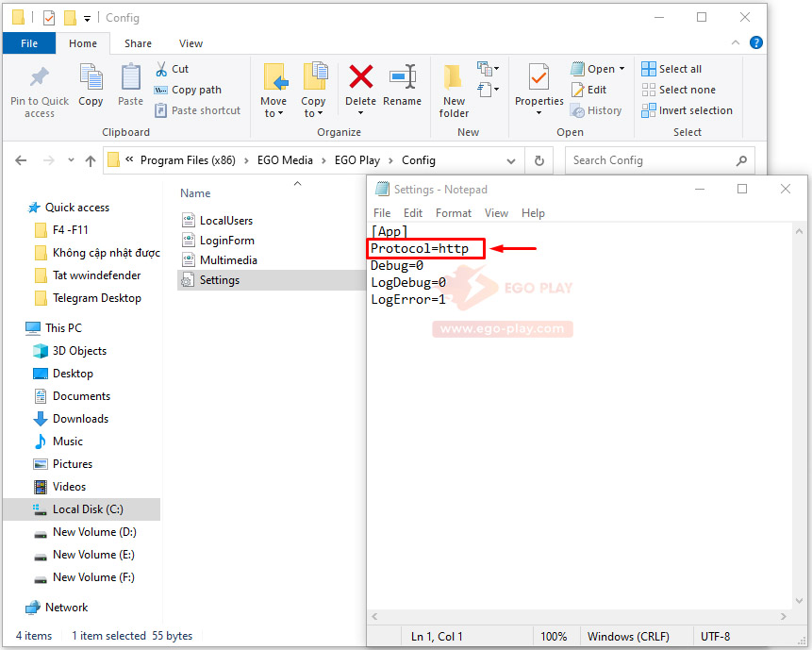This screenshot has height=650, width=812.
Task: Click the Properties icon
Action: pyautogui.click(x=539, y=77)
